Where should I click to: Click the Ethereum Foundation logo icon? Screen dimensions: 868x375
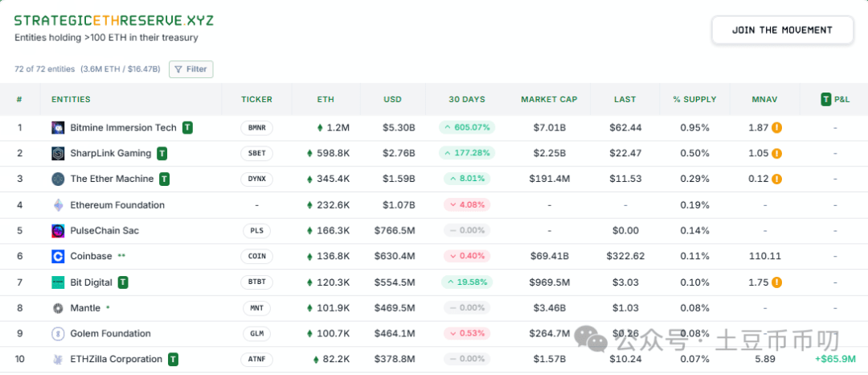[x=58, y=205]
